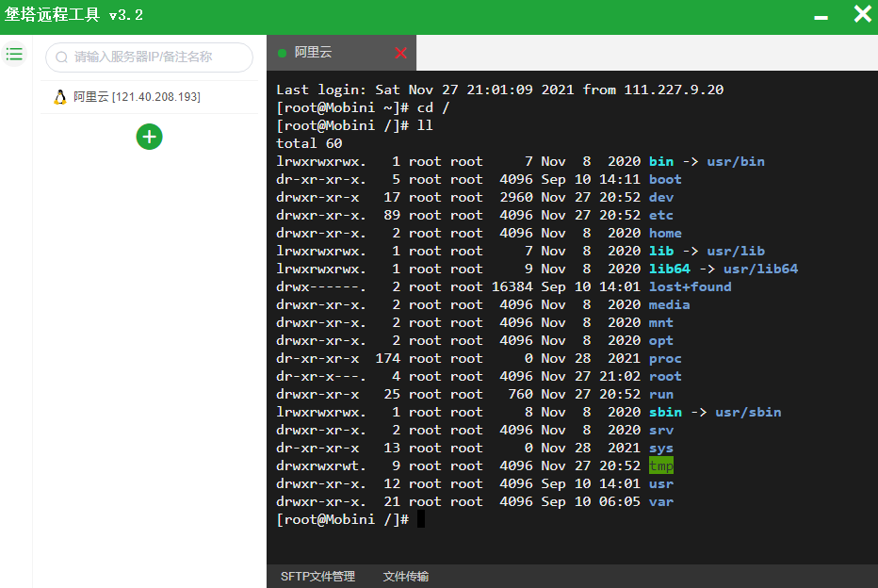Focus the server IP search field
The height and width of the screenshot is (588, 878).
pos(149,57)
